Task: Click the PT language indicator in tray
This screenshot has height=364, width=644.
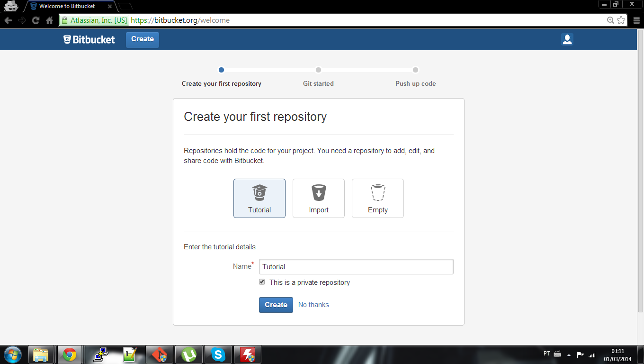Action: [547, 354]
